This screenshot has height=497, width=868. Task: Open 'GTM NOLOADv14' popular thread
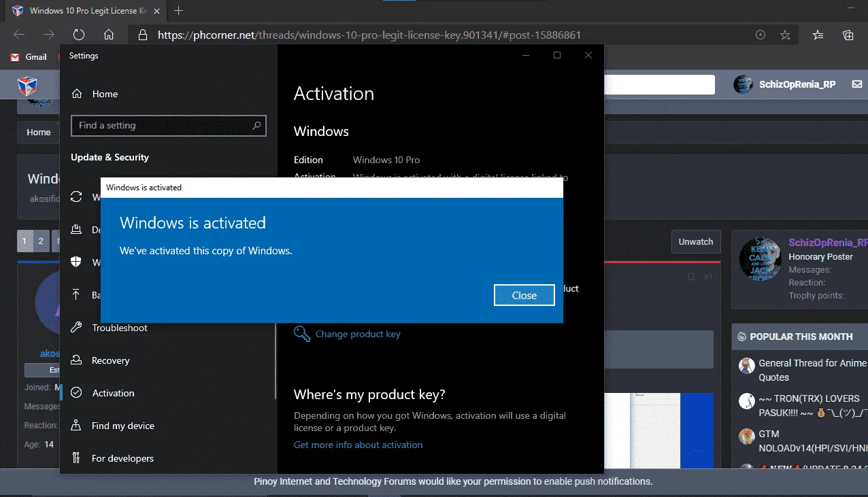[813, 441]
